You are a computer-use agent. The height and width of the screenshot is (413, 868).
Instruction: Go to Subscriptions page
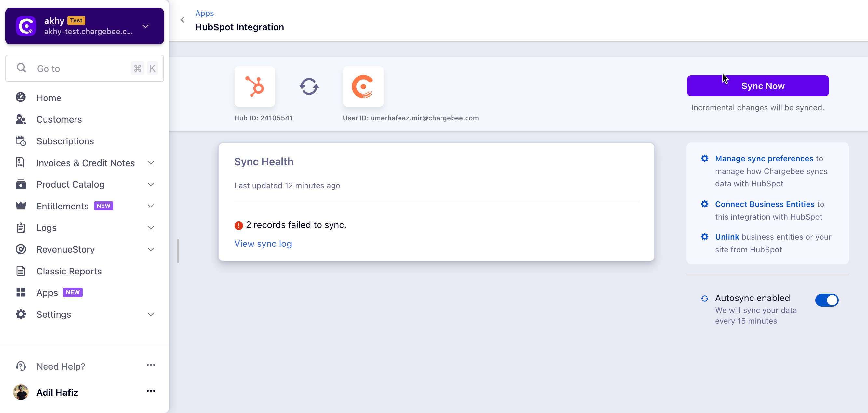point(65,141)
